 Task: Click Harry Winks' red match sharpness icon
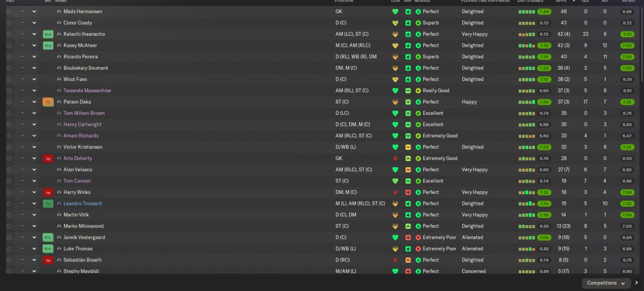pyautogui.click(x=408, y=192)
